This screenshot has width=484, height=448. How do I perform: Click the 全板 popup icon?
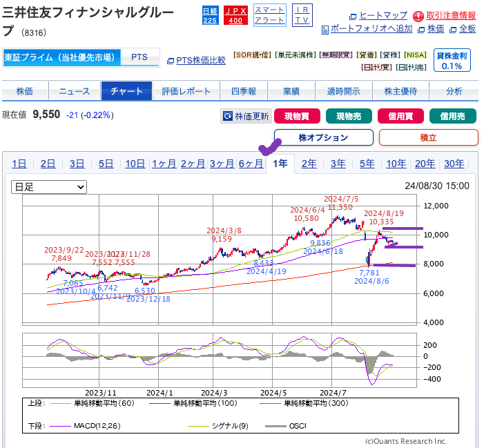(453, 30)
